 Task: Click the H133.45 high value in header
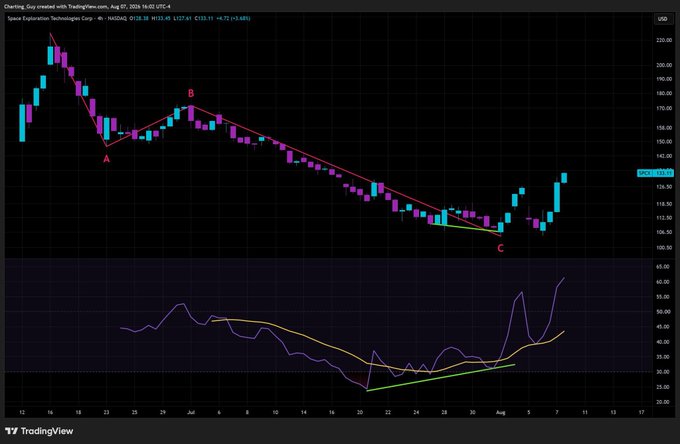pos(161,18)
